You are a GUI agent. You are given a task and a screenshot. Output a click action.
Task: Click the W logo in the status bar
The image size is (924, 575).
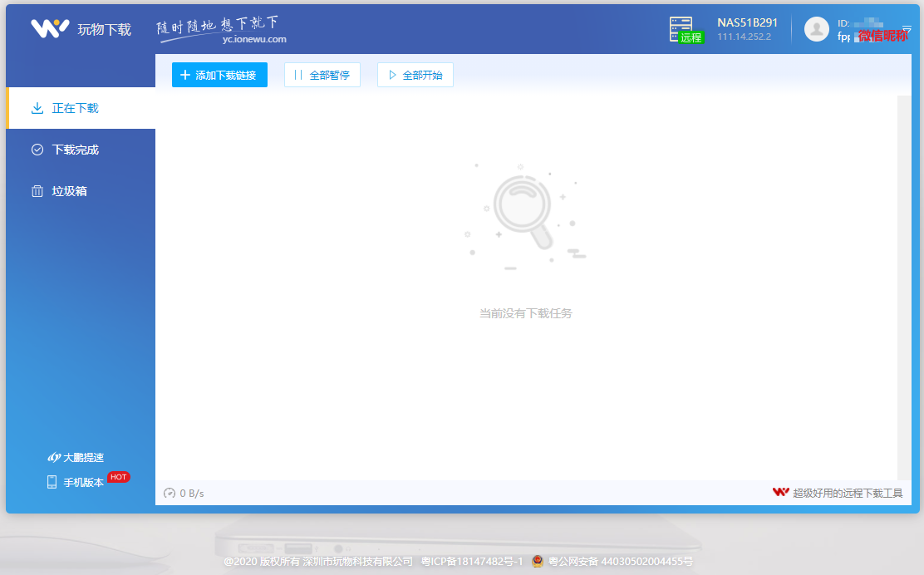pyautogui.click(x=779, y=491)
